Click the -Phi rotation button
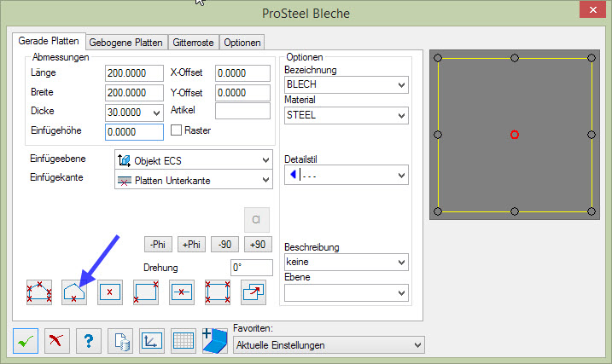Screen dimensions: 612x364 [158, 245]
